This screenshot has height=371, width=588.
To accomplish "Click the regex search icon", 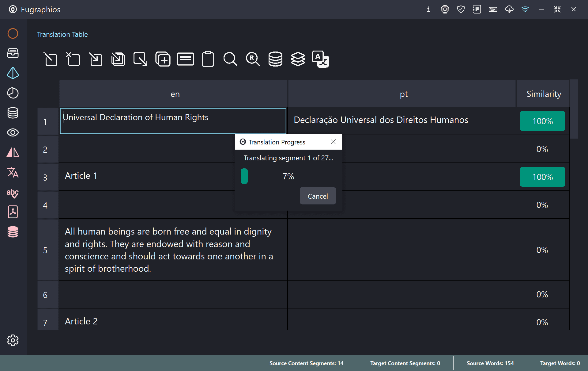I will pos(253,59).
